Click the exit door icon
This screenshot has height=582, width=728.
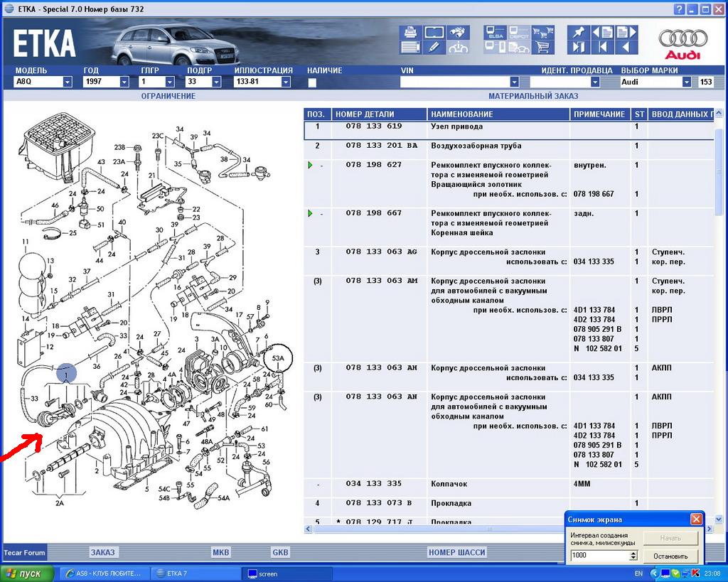(x=578, y=48)
